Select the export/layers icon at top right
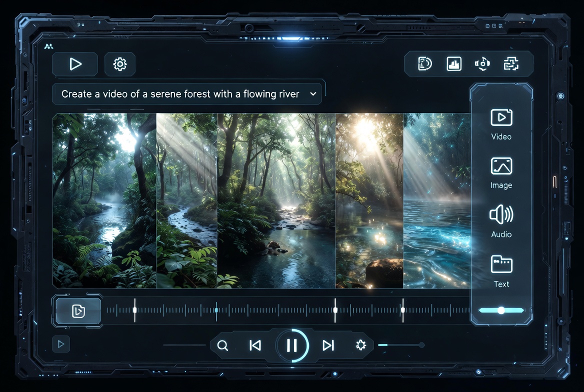The width and height of the screenshot is (584, 392). point(511,63)
